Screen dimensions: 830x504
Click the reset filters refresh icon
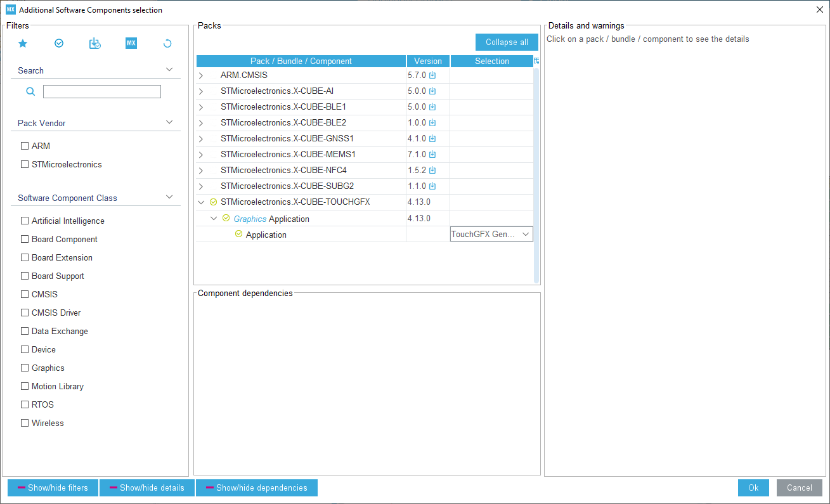(x=167, y=44)
